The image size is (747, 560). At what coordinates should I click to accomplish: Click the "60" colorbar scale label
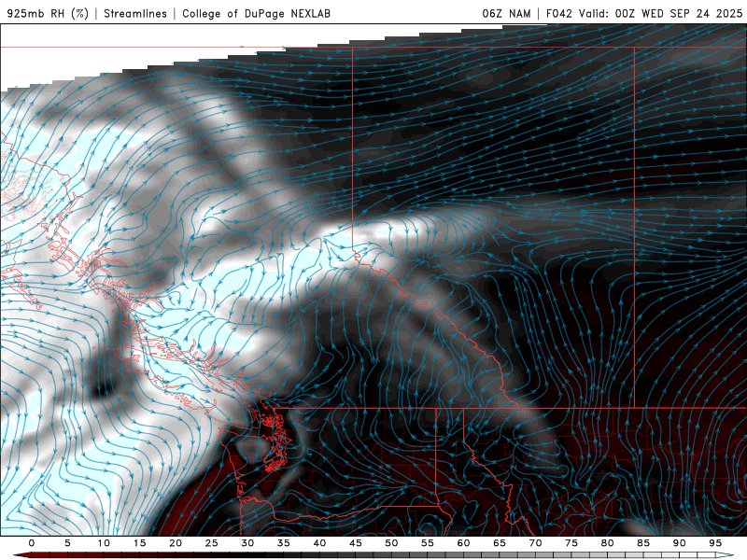463,543
